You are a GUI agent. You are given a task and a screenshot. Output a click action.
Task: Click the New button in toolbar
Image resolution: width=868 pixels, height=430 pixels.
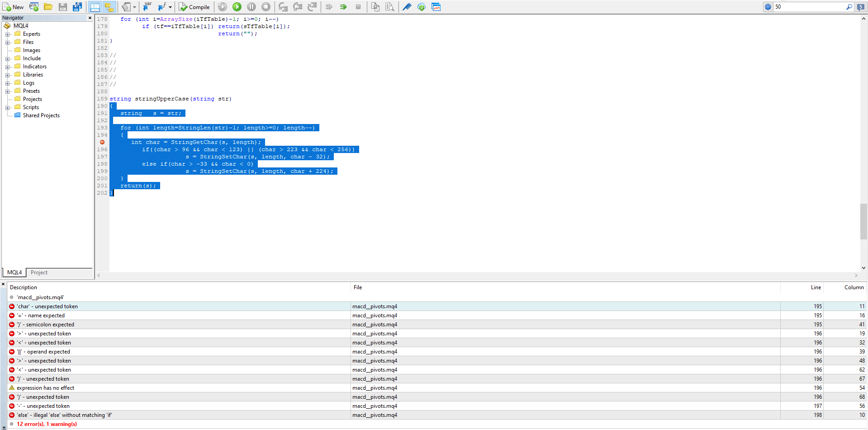[x=13, y=7]
